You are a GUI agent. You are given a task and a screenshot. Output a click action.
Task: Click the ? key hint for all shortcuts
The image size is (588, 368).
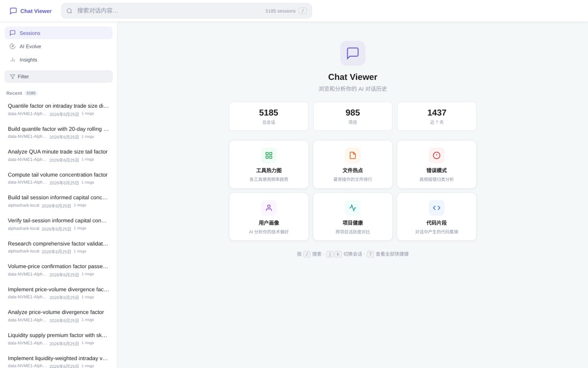(x=370, y=254)
